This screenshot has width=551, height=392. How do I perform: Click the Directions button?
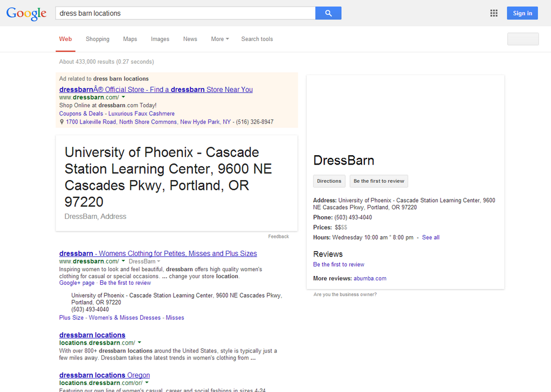point(329,181)
